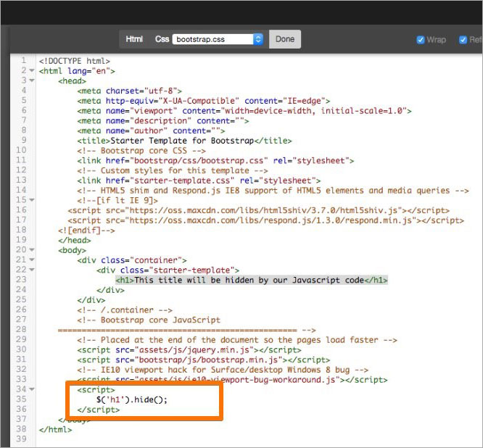Collapse the body tag on line 20
Viewport: 483px width, 448px height.
click(x=32, y=249)
